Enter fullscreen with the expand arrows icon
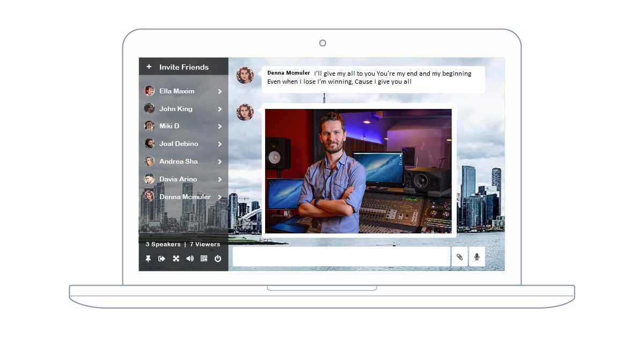The width and height of the screenshot is (644, 337). click(176, 259)
